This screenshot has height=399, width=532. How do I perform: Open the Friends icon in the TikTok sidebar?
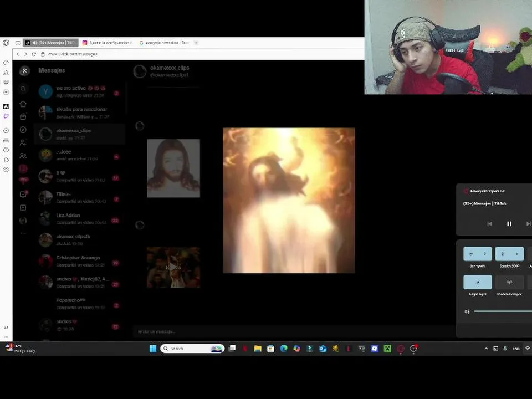click(23, 156)
